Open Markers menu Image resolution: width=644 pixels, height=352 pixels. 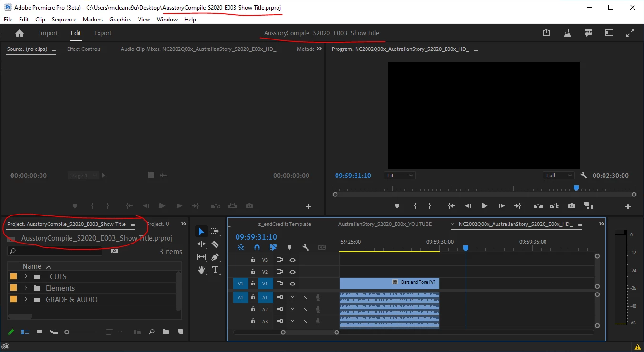[92, 20]
